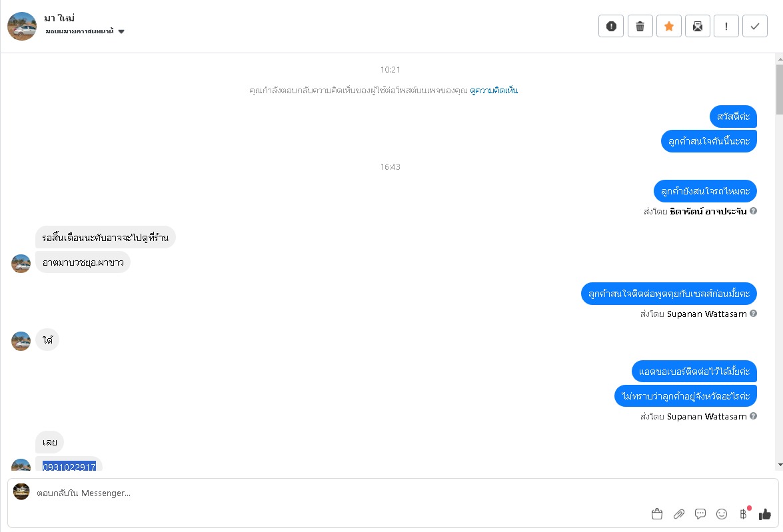Click the Baht payment request icon
The image size is (783, 532).
pos(744,514)
